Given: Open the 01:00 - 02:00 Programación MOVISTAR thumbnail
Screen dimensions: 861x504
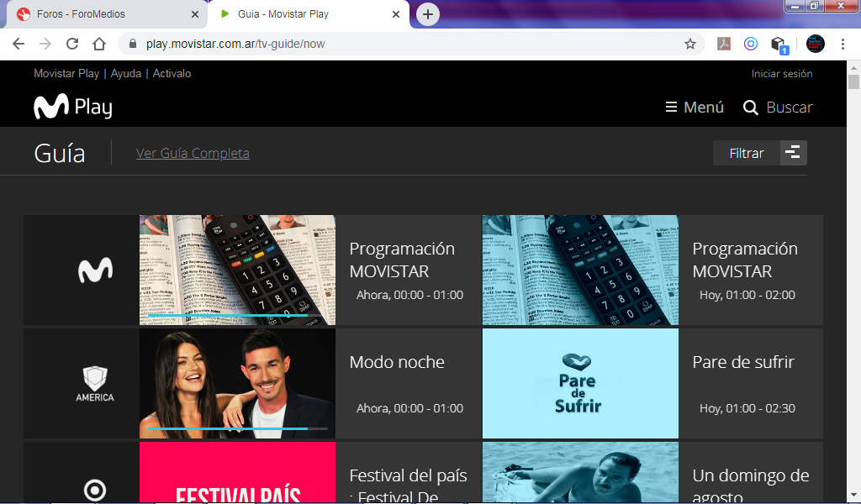Looking at the screenshot, I should [580, 270].
